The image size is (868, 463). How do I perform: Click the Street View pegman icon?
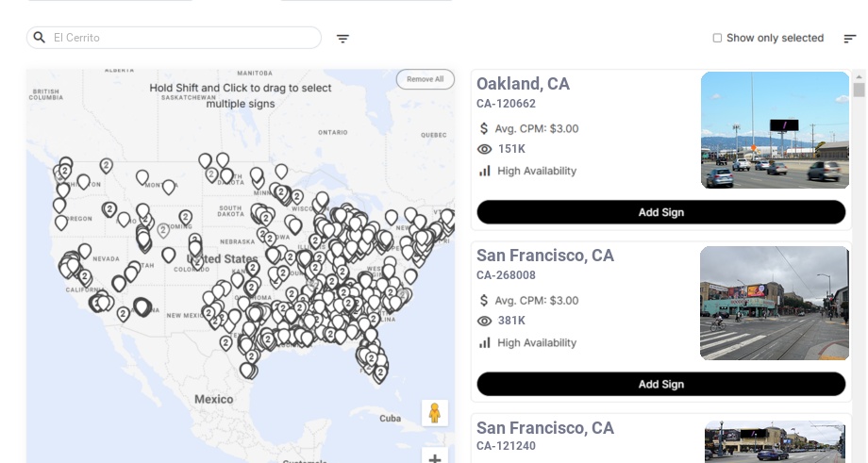434,413
